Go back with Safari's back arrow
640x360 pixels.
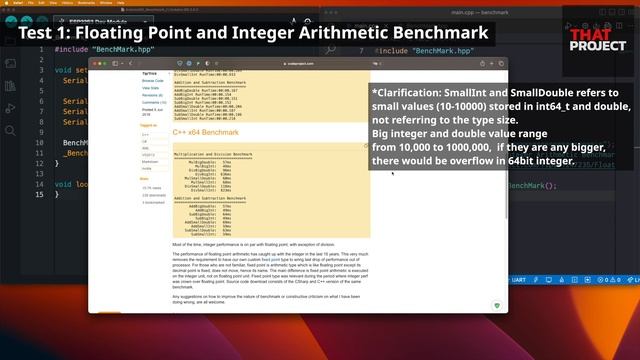click(131, 64)
